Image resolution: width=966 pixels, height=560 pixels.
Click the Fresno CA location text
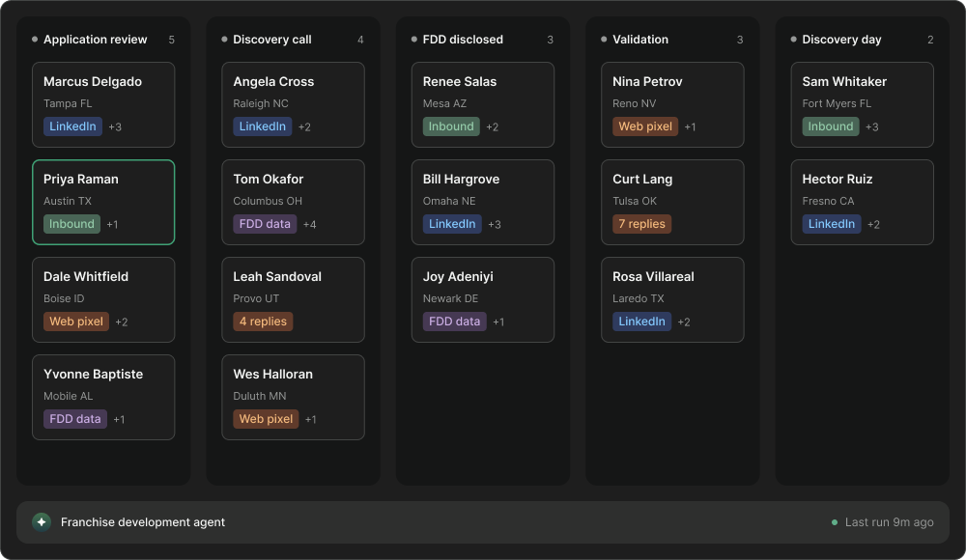[x=828, y=201]
